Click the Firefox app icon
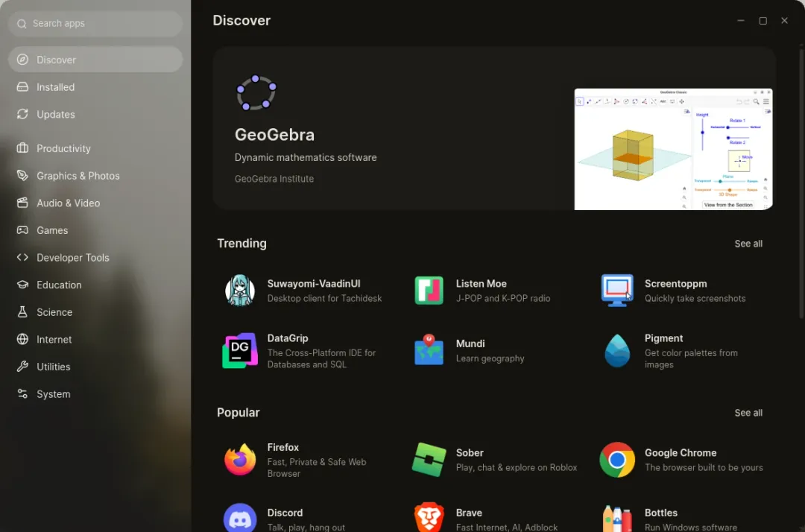Image resolution: width=805 pixels, height=532 pixels. click(x=240, y=460)
